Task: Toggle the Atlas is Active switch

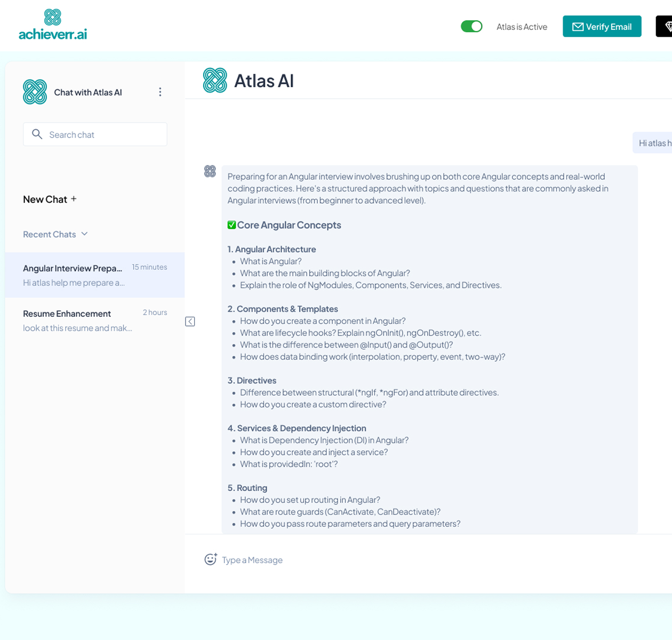Action: coord(471,27)
